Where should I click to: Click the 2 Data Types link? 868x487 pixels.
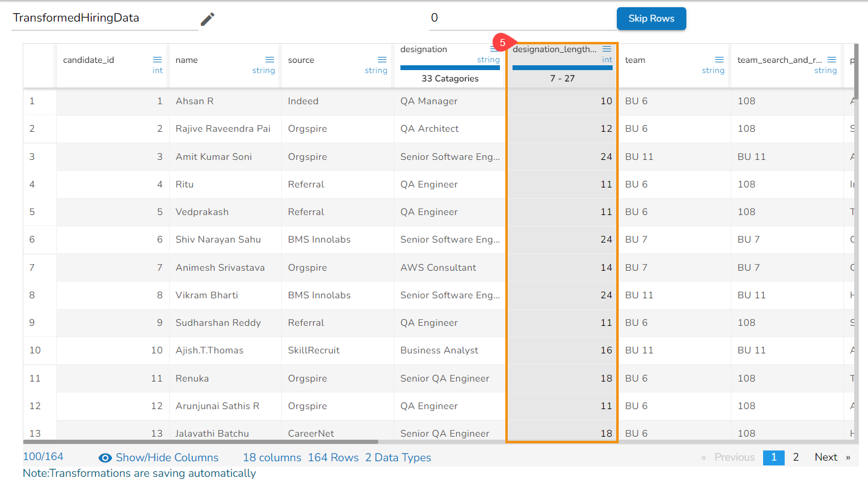(x=398, y=458)
